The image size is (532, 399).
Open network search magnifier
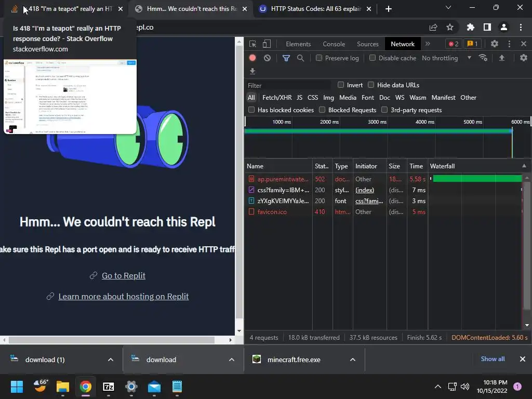300,58
